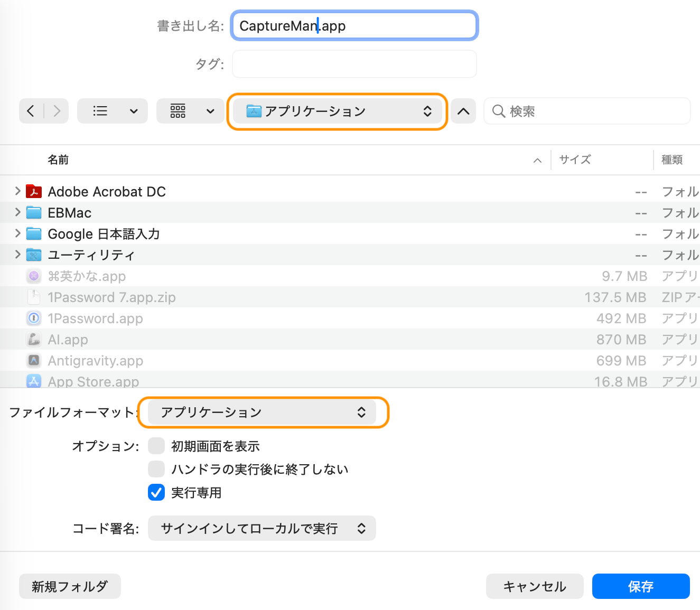Uncheck the 実行専用 checkbox
Image resolution: width=700 pixels, height=610 pixels.
(x=156, y=492)
